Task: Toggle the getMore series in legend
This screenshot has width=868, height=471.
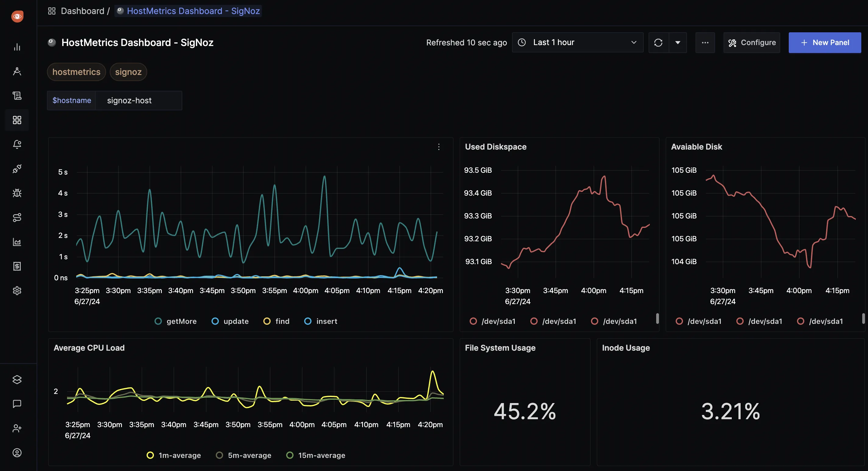Action: pos(176,321)
